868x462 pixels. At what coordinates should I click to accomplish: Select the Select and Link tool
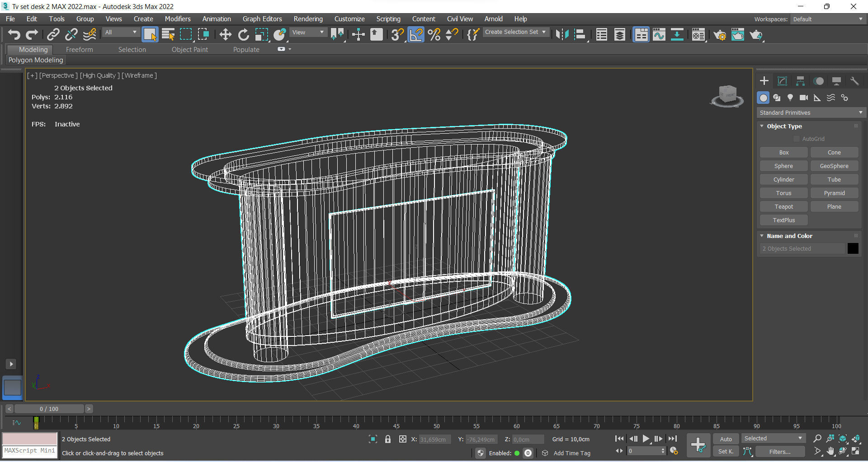pos(53,35)
